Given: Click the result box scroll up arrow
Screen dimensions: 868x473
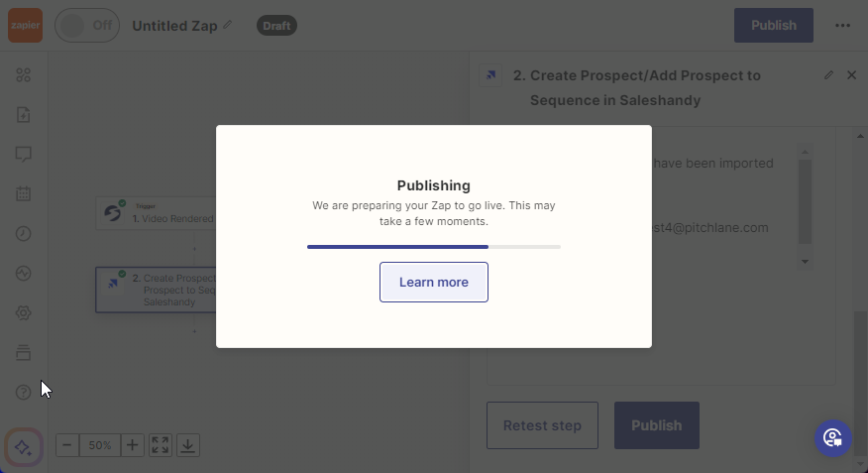Looking at the screenshot, I should [x=805, y=152].
